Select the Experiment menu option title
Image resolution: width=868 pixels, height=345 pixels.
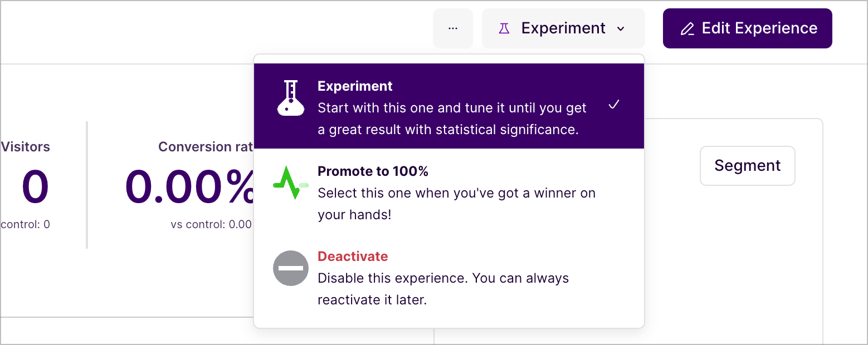(x=355, y=86)
